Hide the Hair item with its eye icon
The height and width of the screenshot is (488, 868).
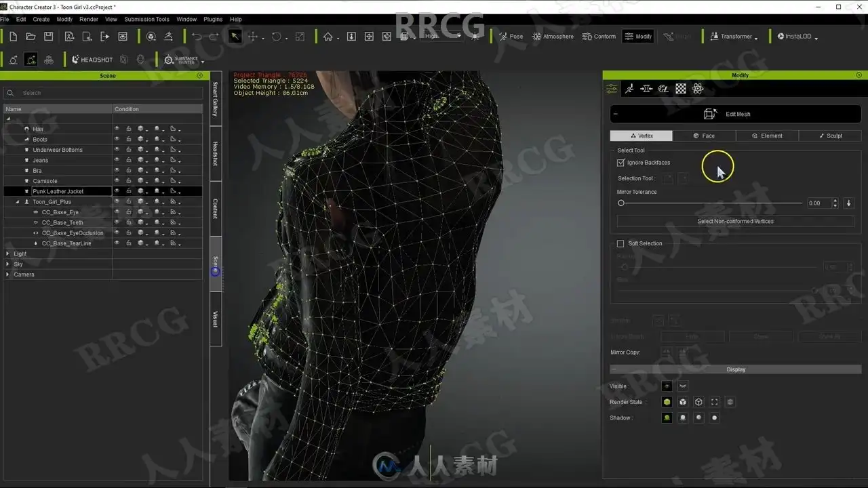(117, 129)
